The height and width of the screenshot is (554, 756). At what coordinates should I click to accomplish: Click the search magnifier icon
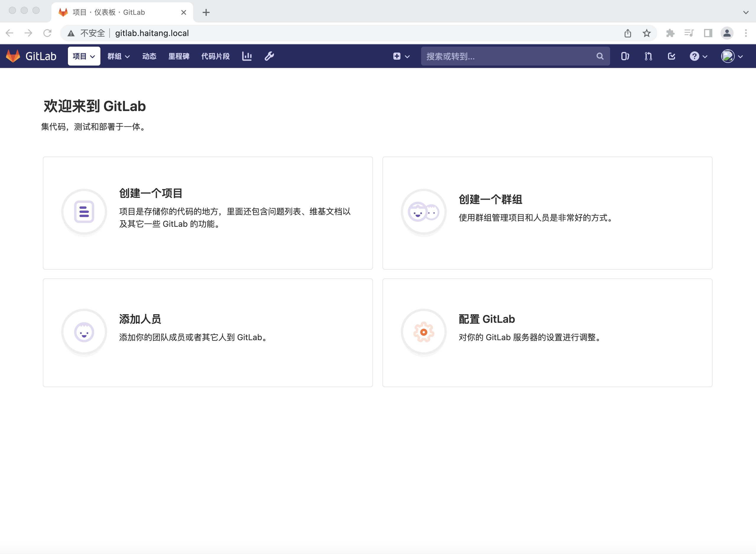[600, 56]
